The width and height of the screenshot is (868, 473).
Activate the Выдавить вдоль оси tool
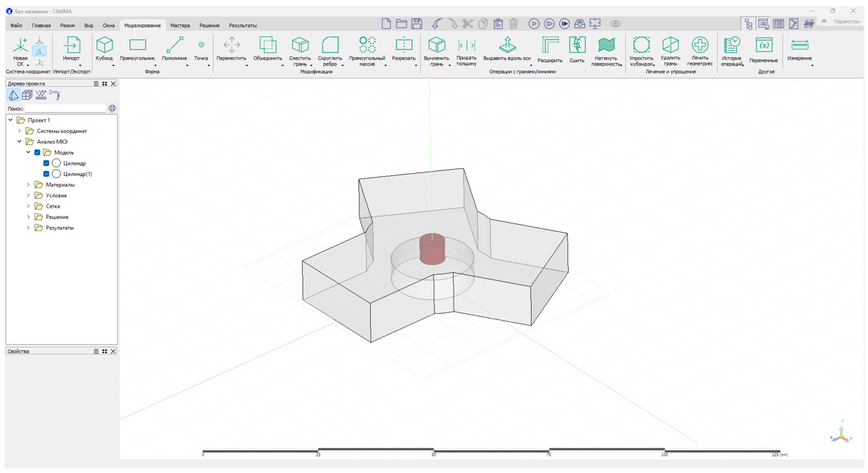click(x=507, y=47)
